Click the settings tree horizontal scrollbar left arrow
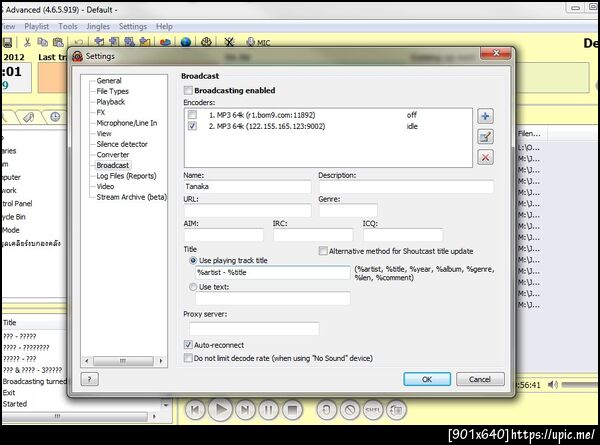This screenshot has height=445, width=600. pyautogui.click(x=87, y=361)
